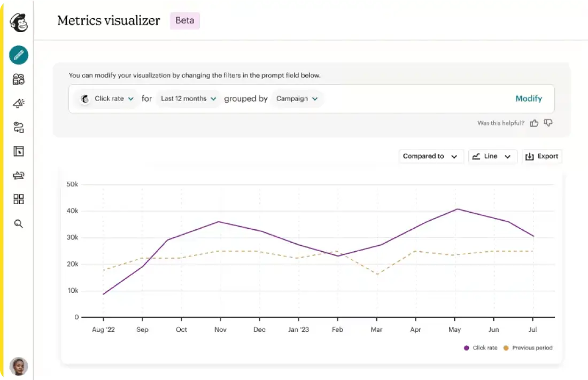This screenshot has width=588, height=380.
Task: Open the Content studio icon
Action: point(19,175)
